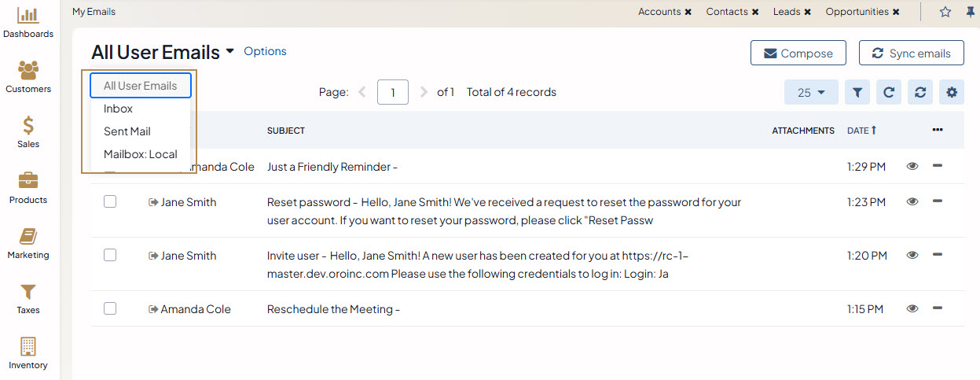Choose Sent Mail in the dropdown list

127,131
